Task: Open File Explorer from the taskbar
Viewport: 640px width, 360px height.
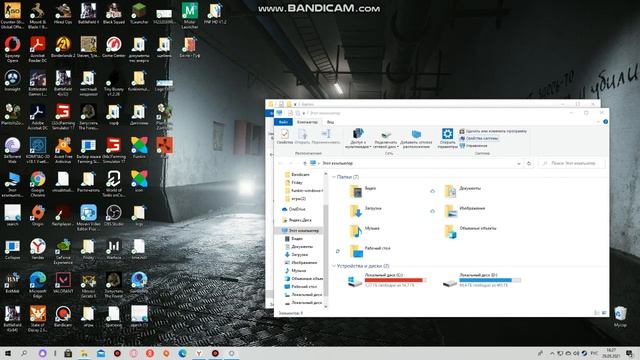Action: pyautogui.click(x=84, y=353)
